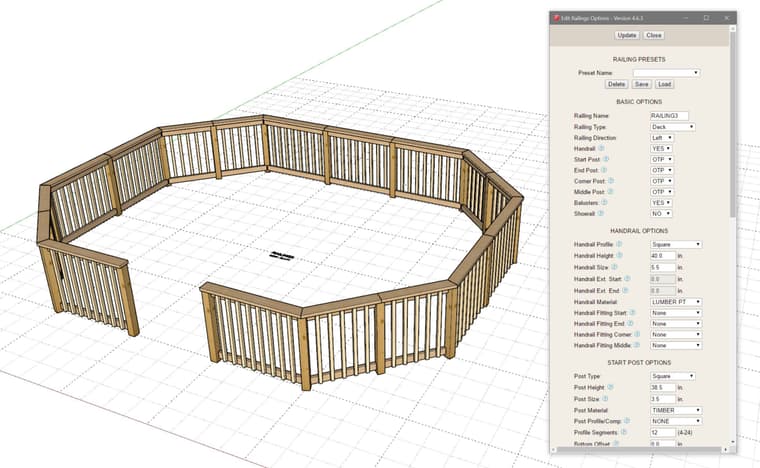Open the Handrail help icon in Basic Options

click(x=601, y=149)
